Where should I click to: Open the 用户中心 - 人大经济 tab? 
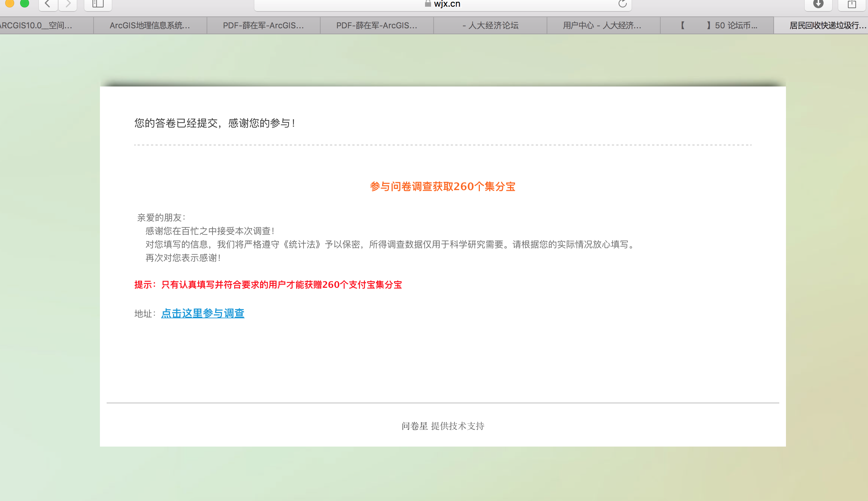pos(602,25)
